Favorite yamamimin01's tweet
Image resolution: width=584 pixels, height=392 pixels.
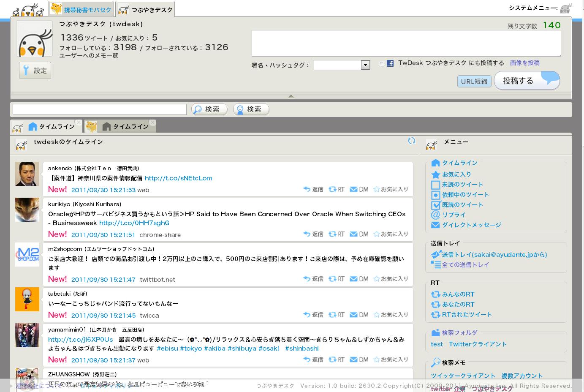pyautogui.click(x=391, y=359)
